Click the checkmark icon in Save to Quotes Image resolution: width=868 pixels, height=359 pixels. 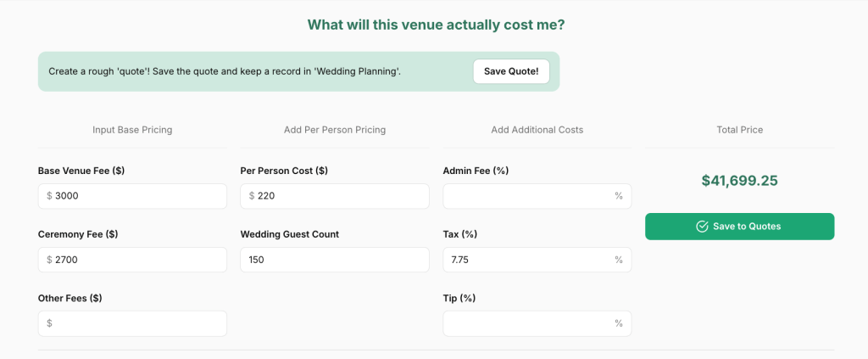point(702,227)
